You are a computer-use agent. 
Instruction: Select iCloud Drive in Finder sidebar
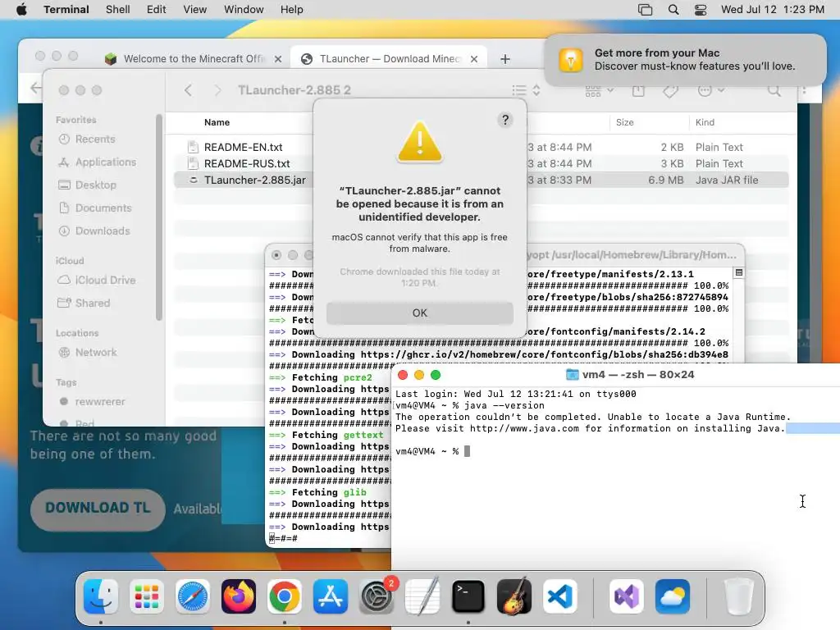105,281
